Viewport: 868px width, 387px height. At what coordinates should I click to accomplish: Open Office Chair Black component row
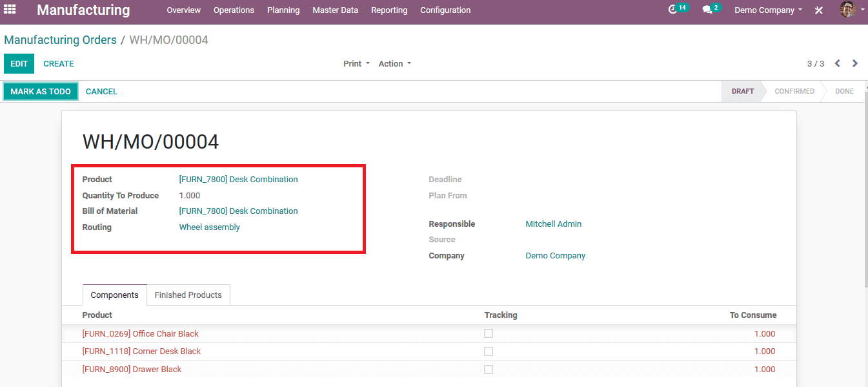pyautogui.click(x=429, y=333)
